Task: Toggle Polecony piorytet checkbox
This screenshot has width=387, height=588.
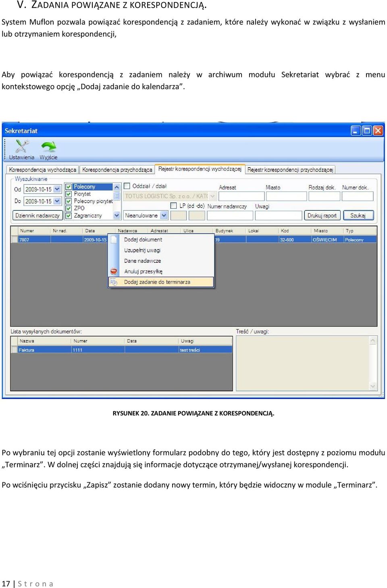Action: pos(69,201)
